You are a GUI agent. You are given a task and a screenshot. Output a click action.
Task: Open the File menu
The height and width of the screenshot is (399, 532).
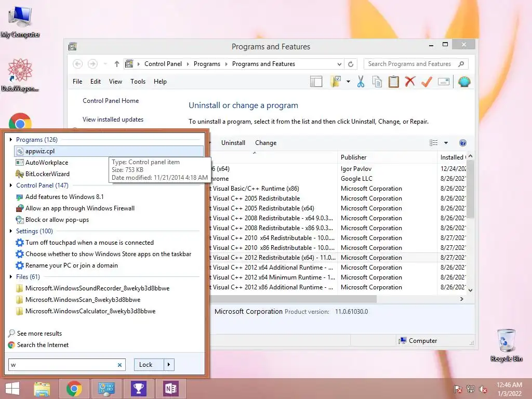click(77, 82)
